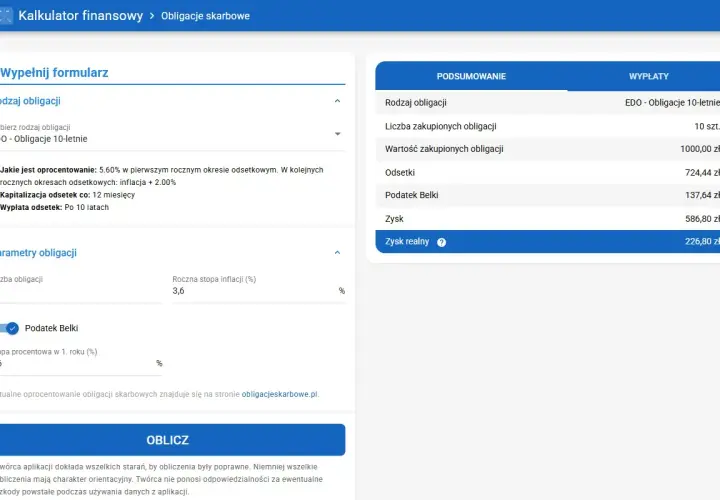Switch to the WYPŁATY tab

[x=648, y=76]
